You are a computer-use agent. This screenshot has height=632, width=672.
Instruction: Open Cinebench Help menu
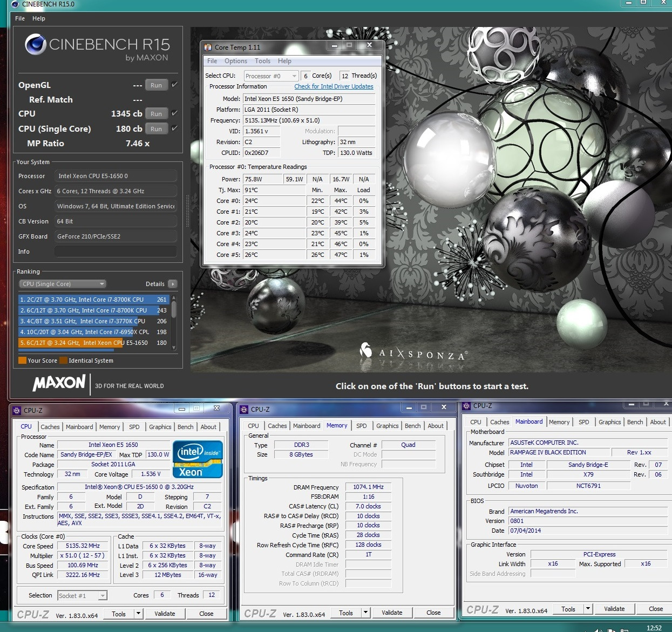click(39, 18)
